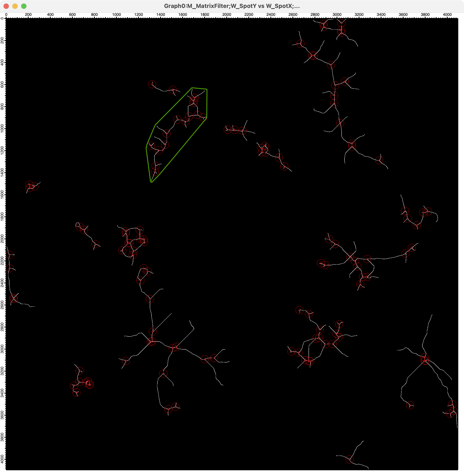This screenshot has width=464, height=476.
Task: Click the left axis tick label 2600
Action: click(2, 305)
